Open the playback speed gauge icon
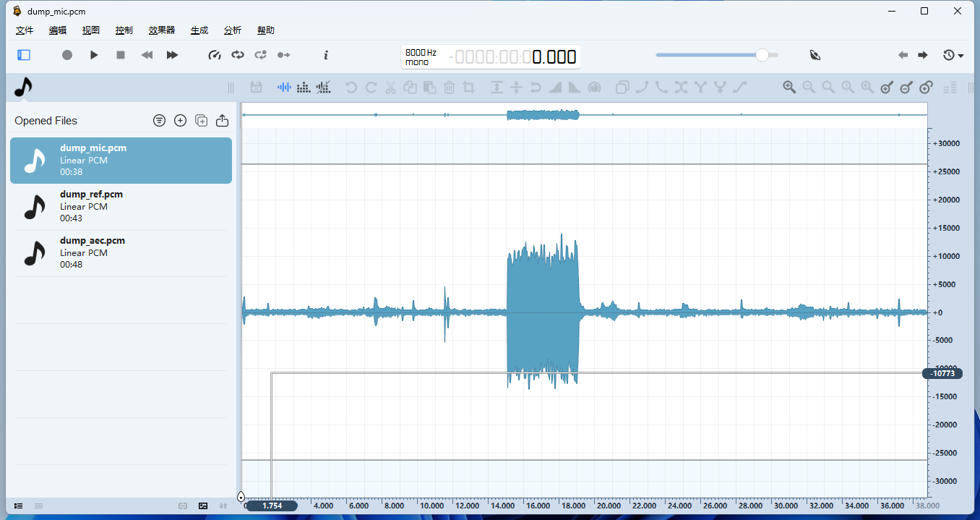This screenshot has width=980, height=520. [x=215, y=55]
